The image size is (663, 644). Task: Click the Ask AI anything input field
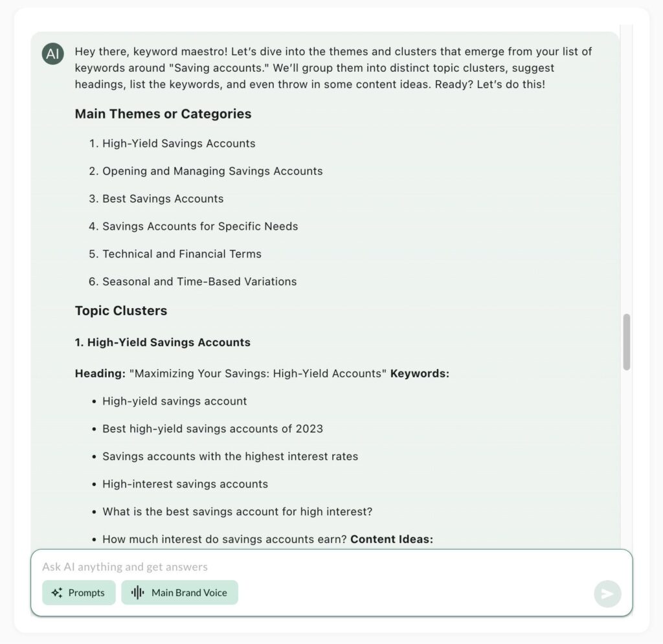click(313, 567)
